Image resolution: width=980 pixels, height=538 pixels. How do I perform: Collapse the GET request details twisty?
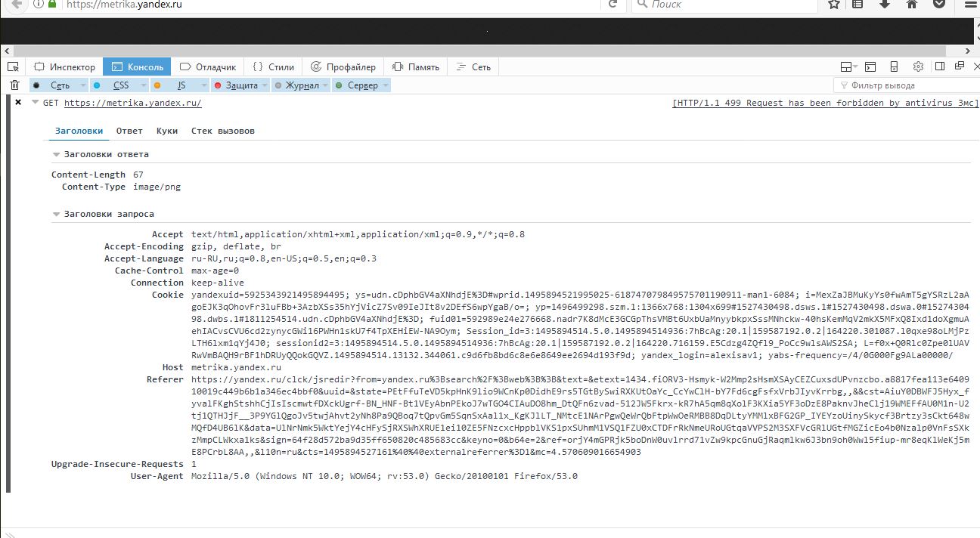pyautogui.click(x=35, y=103)
